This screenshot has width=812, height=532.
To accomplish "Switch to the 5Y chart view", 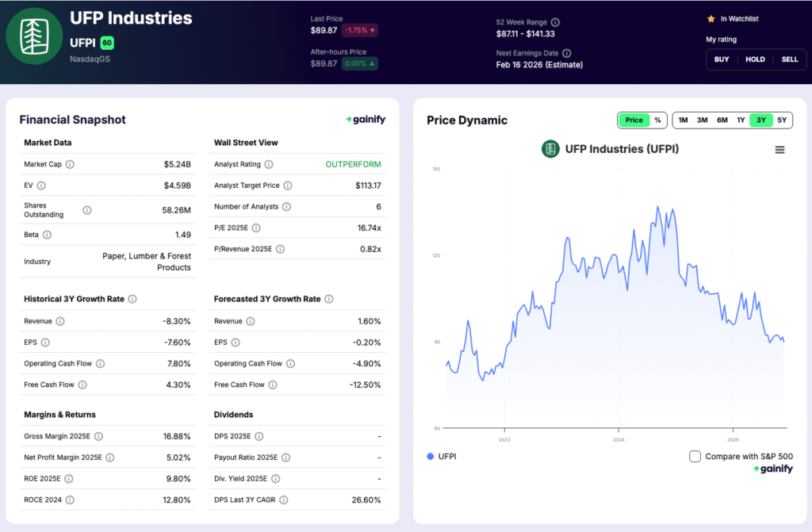I will (x=781, y=120).
